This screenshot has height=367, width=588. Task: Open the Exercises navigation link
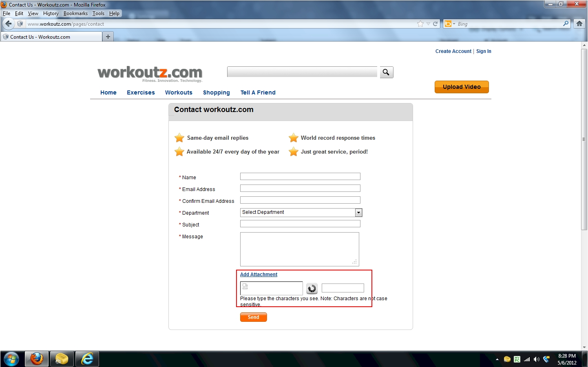(141, 92)
